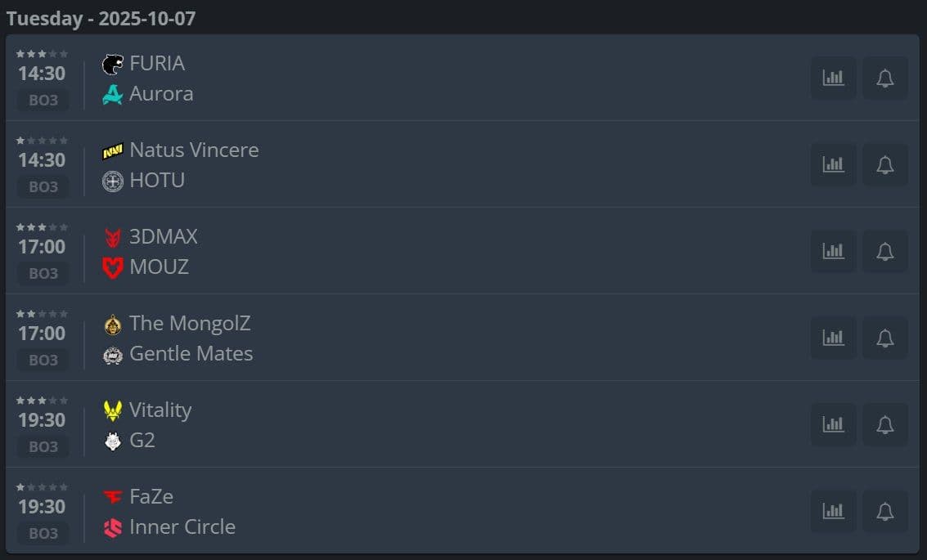
Task: Click the Vitality team logo
Action: pos(112,410)
